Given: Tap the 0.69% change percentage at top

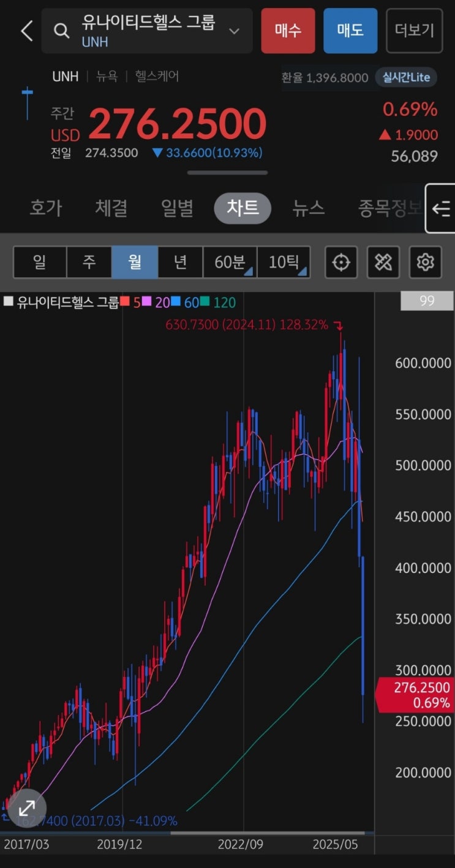Looking at the screenshot, I should click(410, 110).
